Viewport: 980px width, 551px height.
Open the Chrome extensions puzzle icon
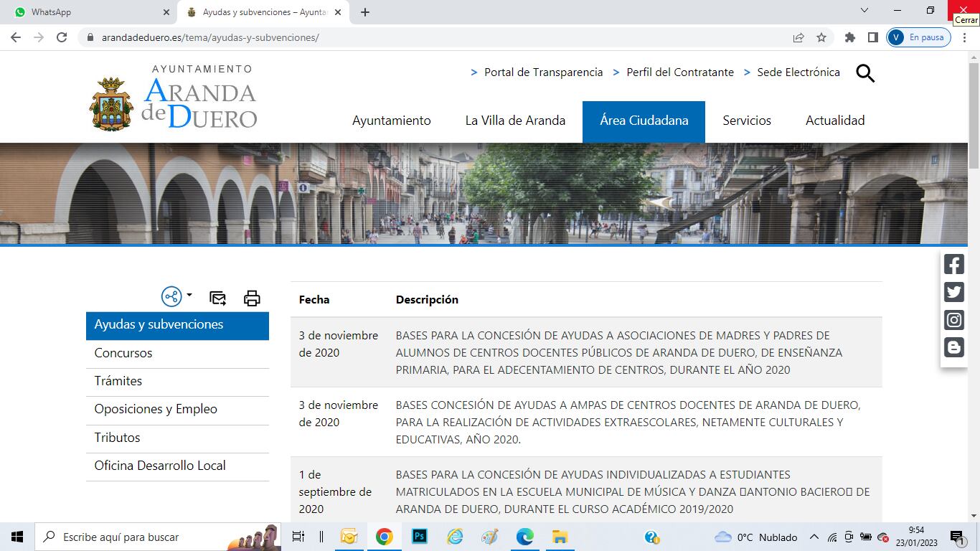click(850, 37)
